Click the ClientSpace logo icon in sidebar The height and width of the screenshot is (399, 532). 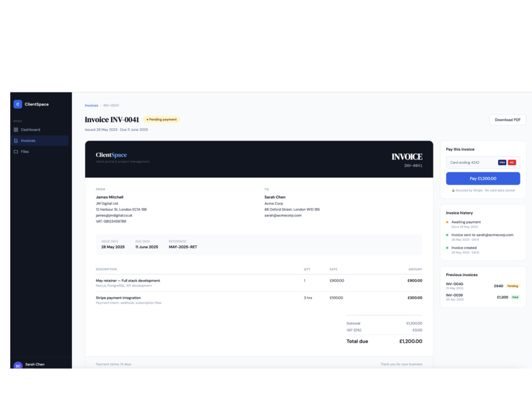(x=18, y=104)
